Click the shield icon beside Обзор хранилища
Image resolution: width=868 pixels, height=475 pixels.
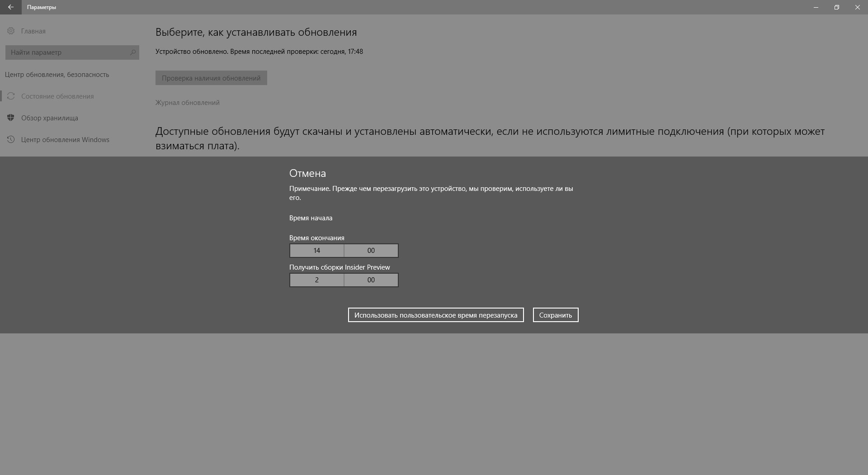tap(11, 118)
